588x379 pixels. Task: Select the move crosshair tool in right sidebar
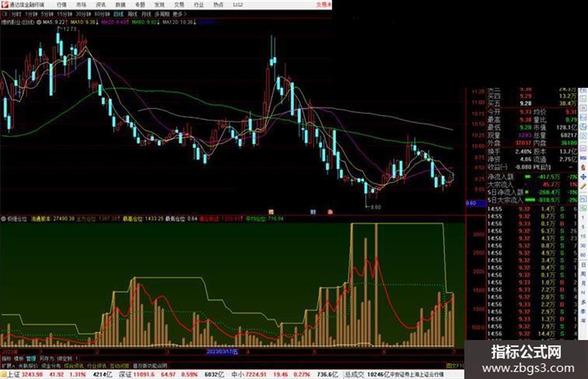pos(583,176)
